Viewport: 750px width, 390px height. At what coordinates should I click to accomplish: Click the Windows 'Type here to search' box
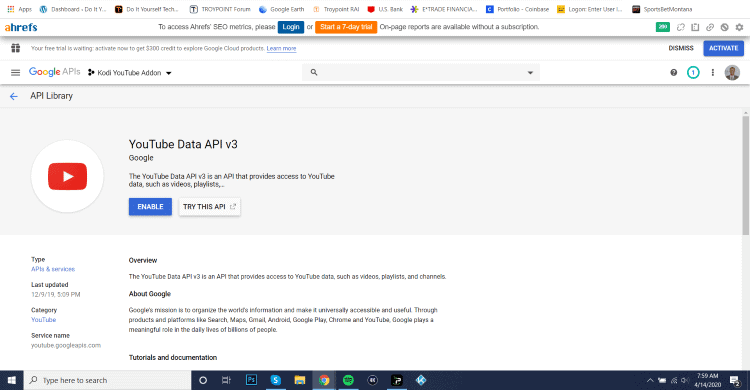(x=107, y=380)
